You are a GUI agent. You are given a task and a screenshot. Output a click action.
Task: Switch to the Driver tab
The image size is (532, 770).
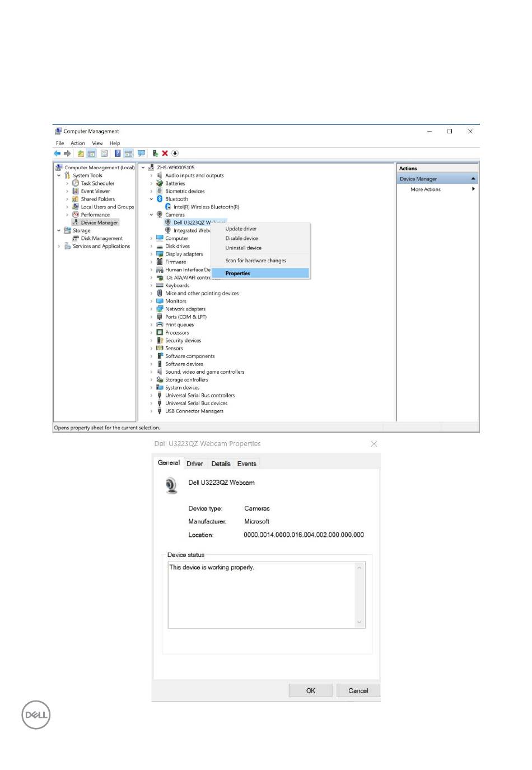[195, 463]
